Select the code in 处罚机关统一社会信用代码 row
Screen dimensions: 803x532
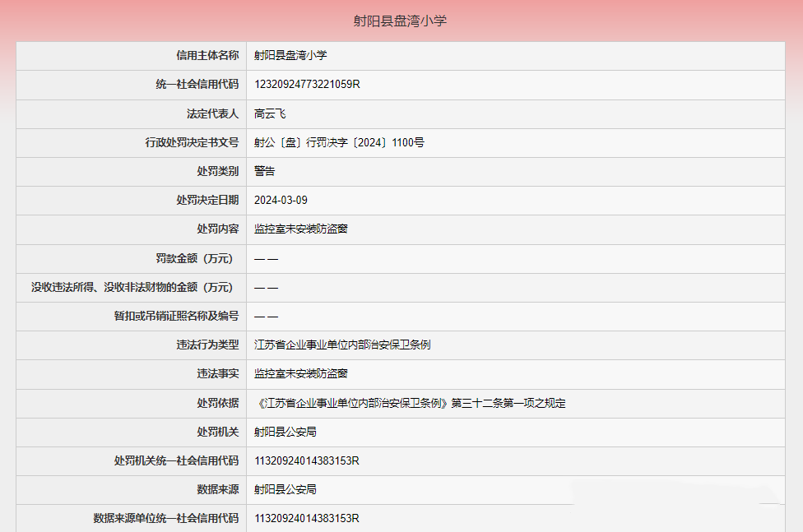click(307, 460)
